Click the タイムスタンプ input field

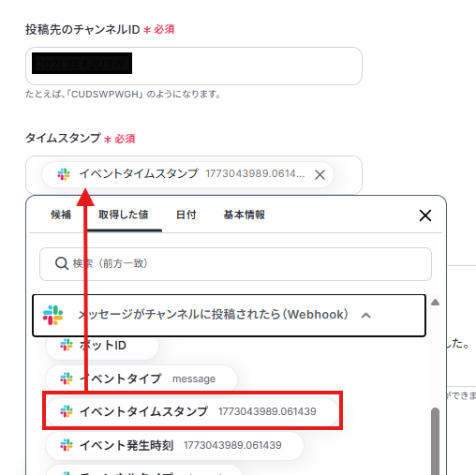pos(194,174)
